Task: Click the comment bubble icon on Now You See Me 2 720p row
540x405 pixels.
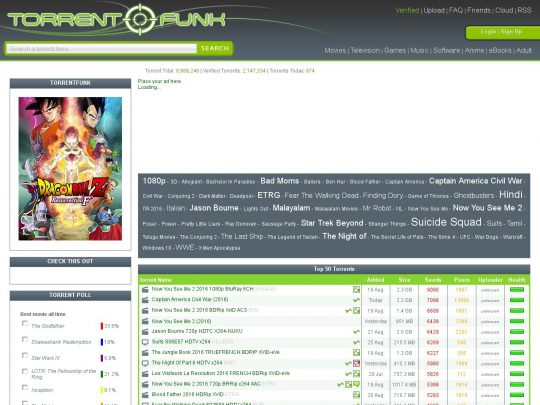Action: point(356,384)
